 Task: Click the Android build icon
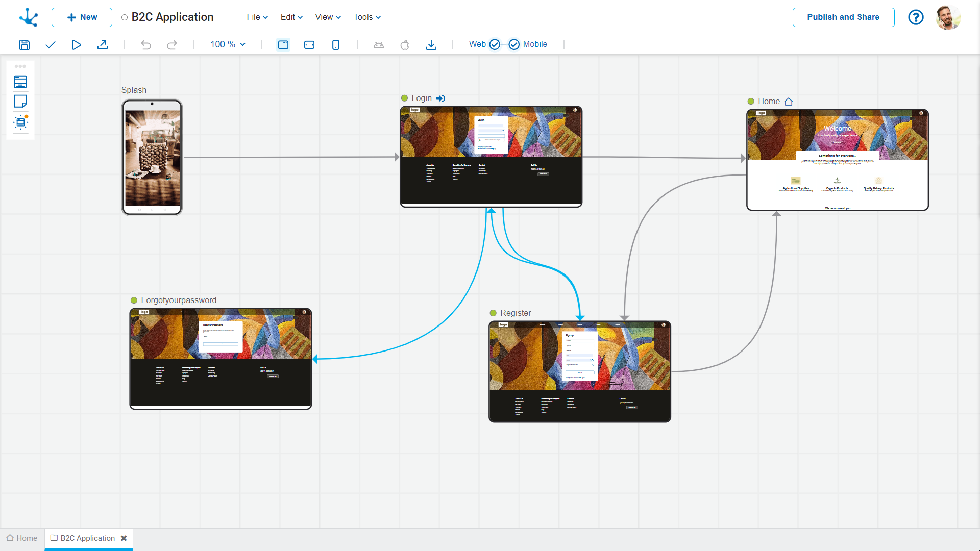click(x=378, y=45)
